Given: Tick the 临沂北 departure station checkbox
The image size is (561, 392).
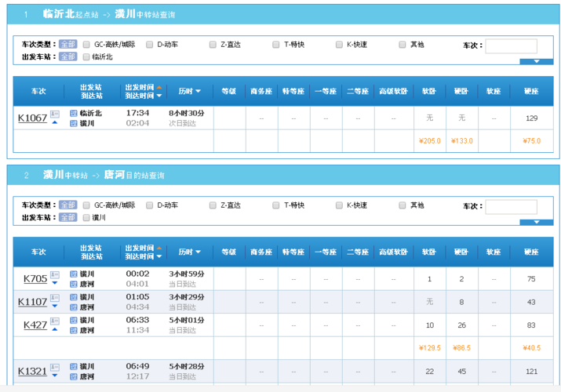Looking at the screenshot, I should point(87,57).
